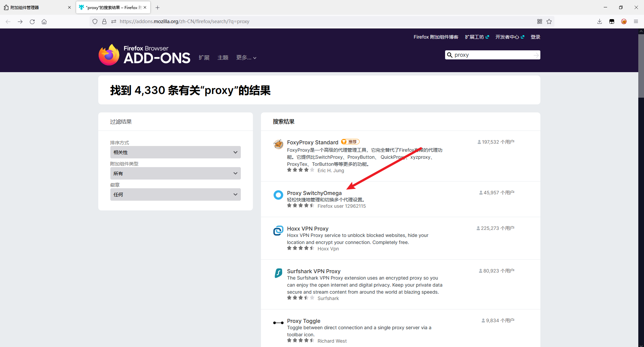Click the author name 'Richard West'

coord(332,341)
